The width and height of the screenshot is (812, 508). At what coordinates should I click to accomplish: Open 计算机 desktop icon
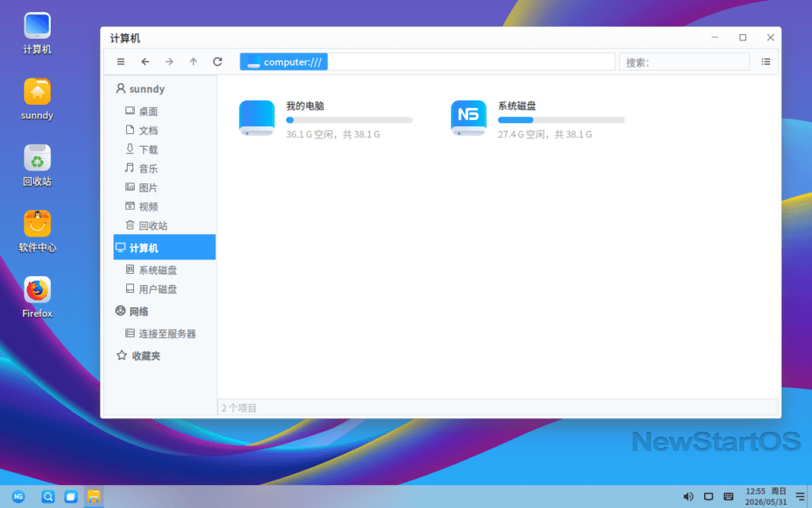tap(37, 33)
